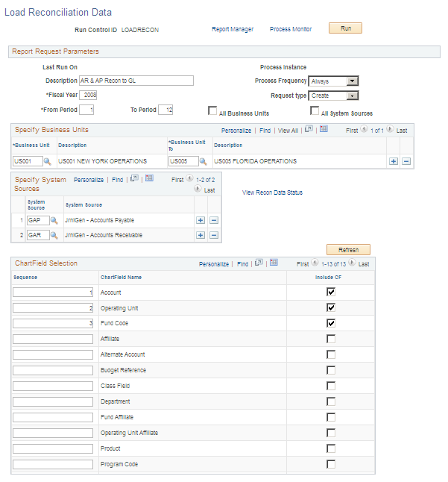Click the To Period field
448x482 pixels.
165,110
